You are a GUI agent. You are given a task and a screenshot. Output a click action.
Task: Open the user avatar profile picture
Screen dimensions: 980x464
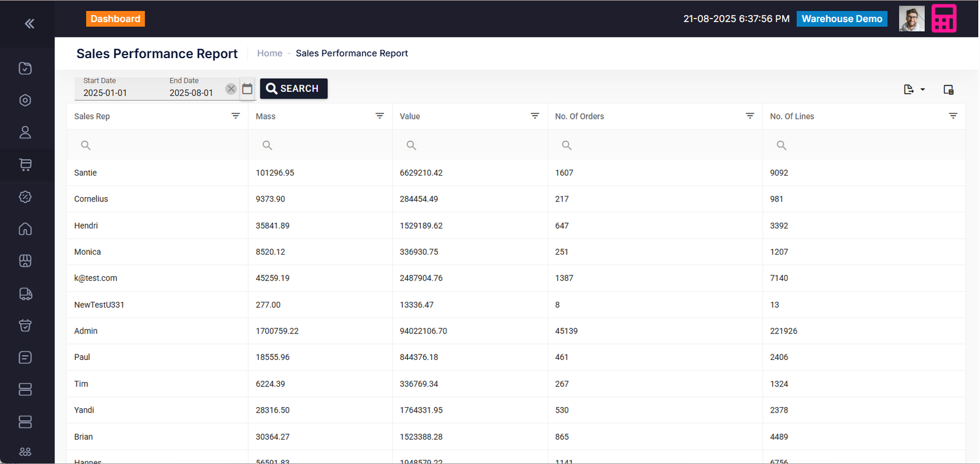click(911, 19)
